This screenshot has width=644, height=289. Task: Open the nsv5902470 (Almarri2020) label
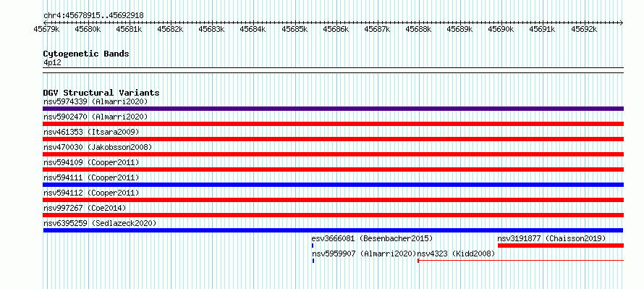[x=96, y=117]
